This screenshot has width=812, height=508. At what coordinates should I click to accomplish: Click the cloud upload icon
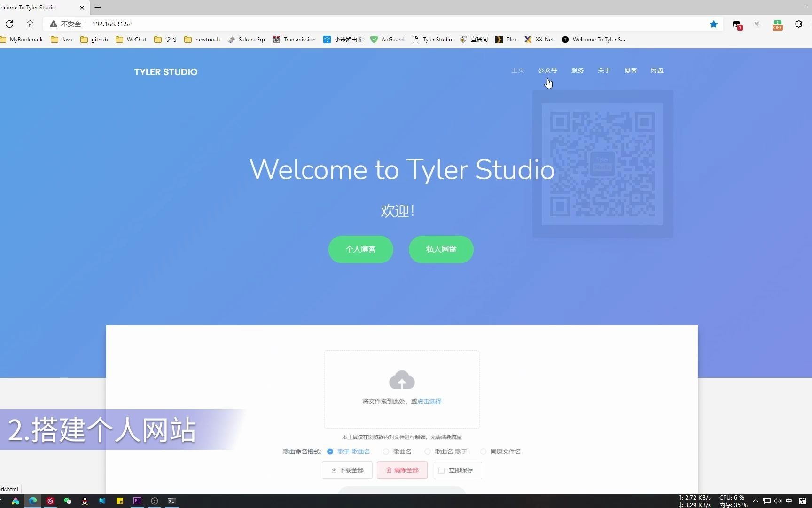(402, 380)
